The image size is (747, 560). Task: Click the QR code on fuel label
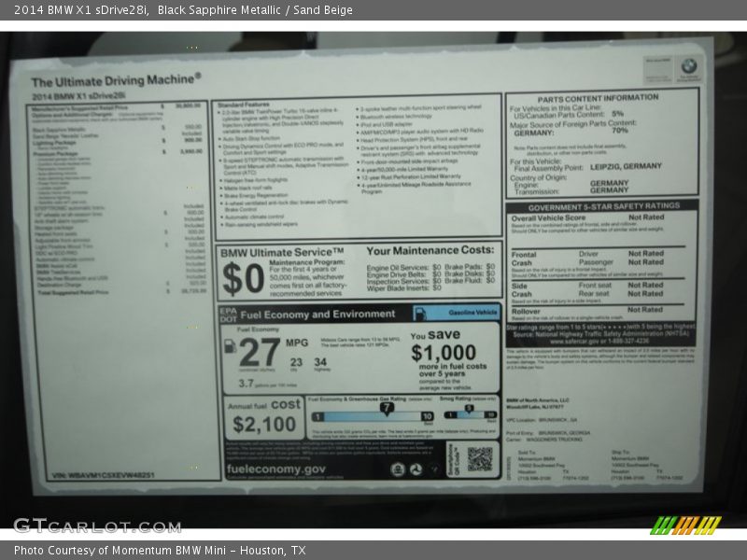point(479,458)
